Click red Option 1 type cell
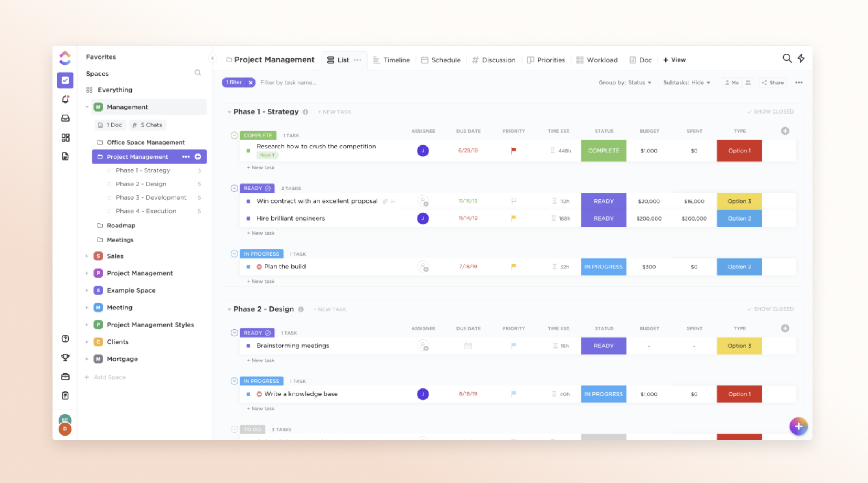Screen dimensions: 868x483 point(739,151)
